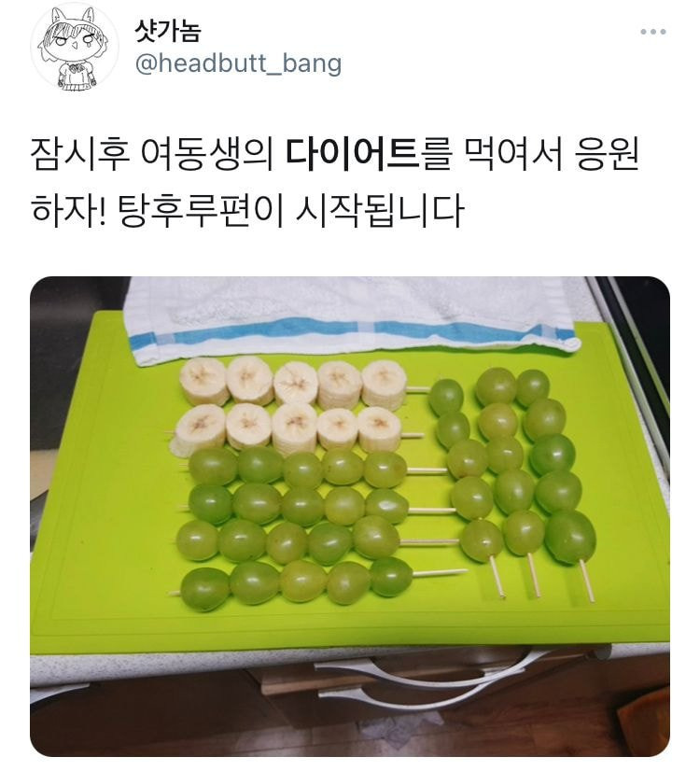Viewport: 700px width, 771px height.
Task: Click the bold word 다이어트 in tweet
Action: (x=352, y=154)
